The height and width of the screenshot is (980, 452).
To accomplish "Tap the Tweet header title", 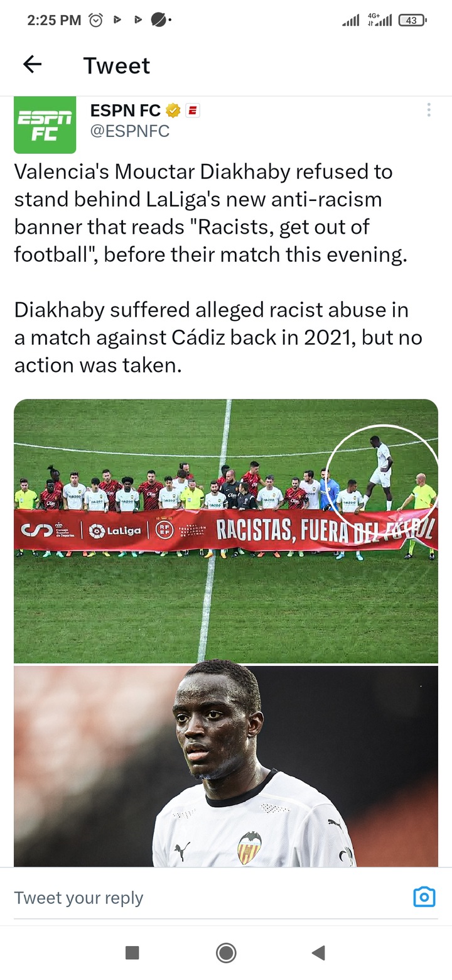I will tap(117, 65).
